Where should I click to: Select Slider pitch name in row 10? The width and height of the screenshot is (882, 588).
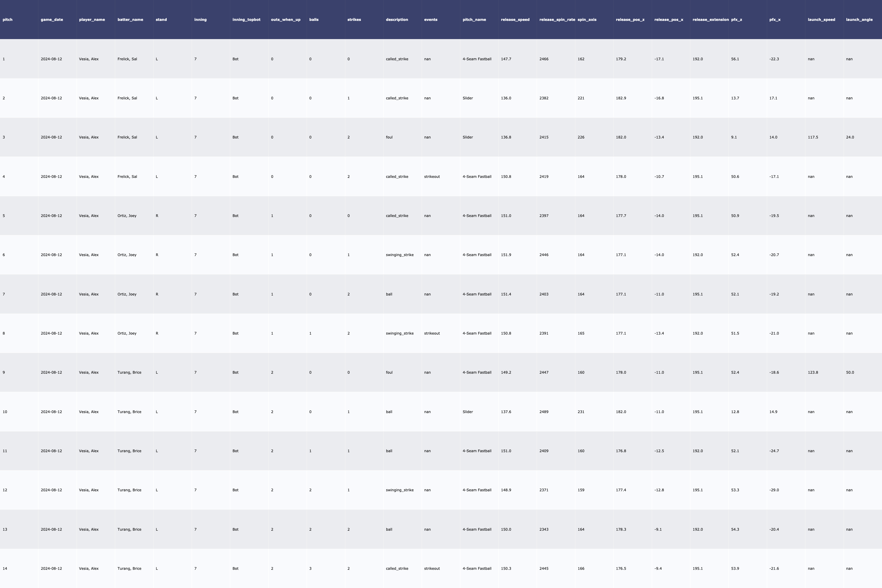tap(468, 412)
